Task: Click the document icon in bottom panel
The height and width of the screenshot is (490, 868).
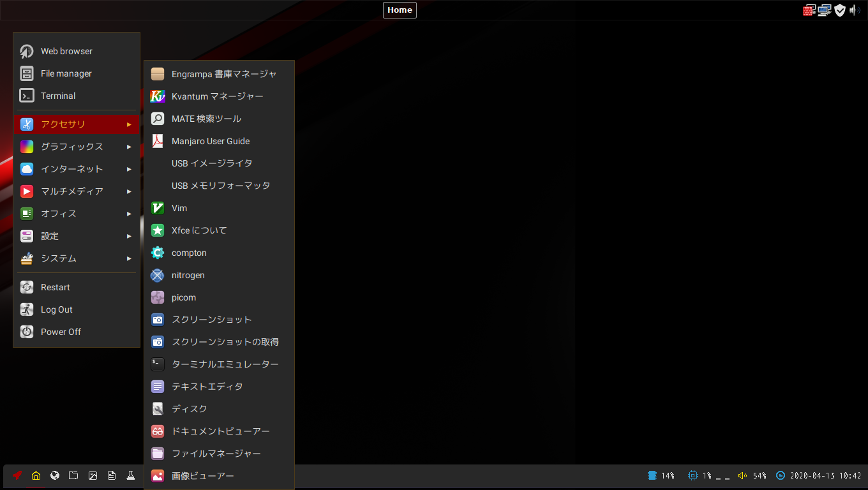Action: pos(112,475)
